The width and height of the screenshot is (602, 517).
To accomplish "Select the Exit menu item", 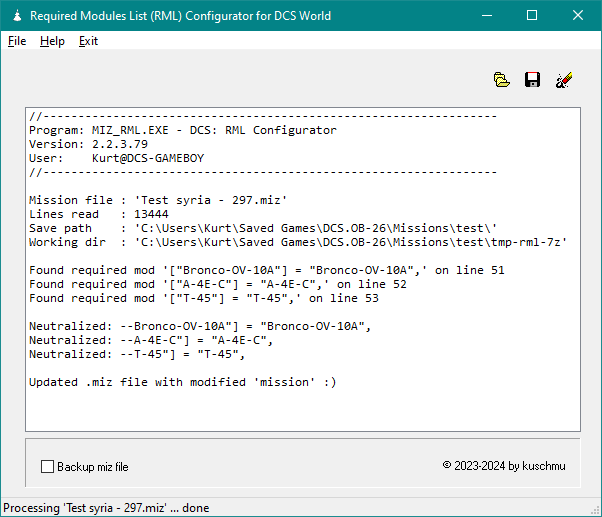I will coord(88,41).
